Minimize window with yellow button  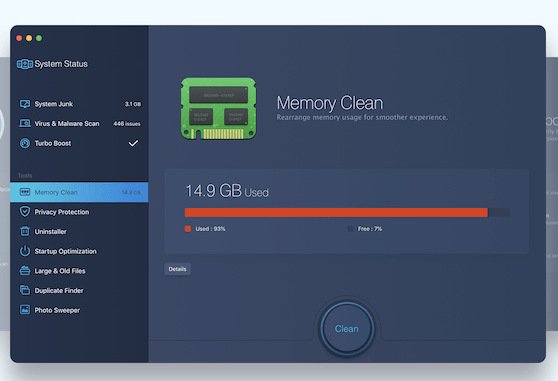coord(29,38)
